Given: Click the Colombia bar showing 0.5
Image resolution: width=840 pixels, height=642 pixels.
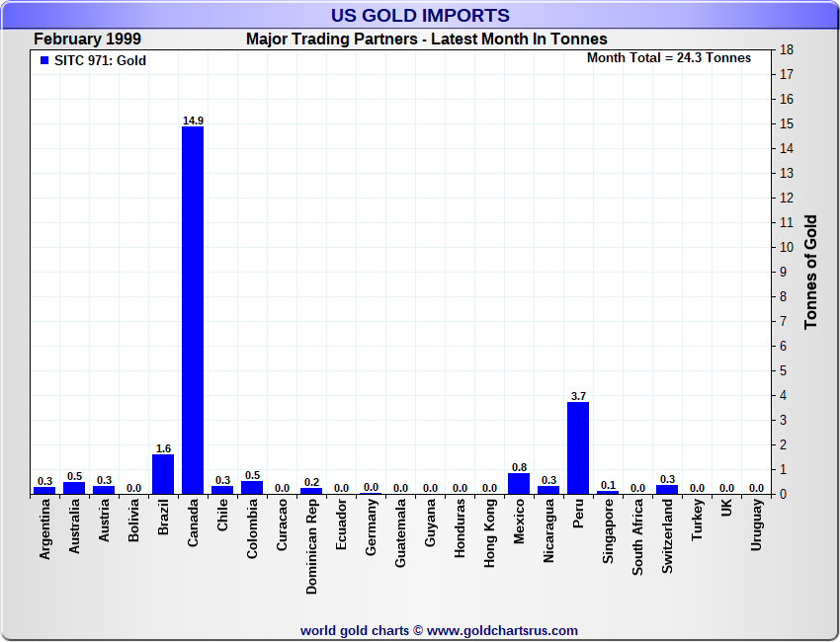Looking at the screenshot, I should [252, 488].
